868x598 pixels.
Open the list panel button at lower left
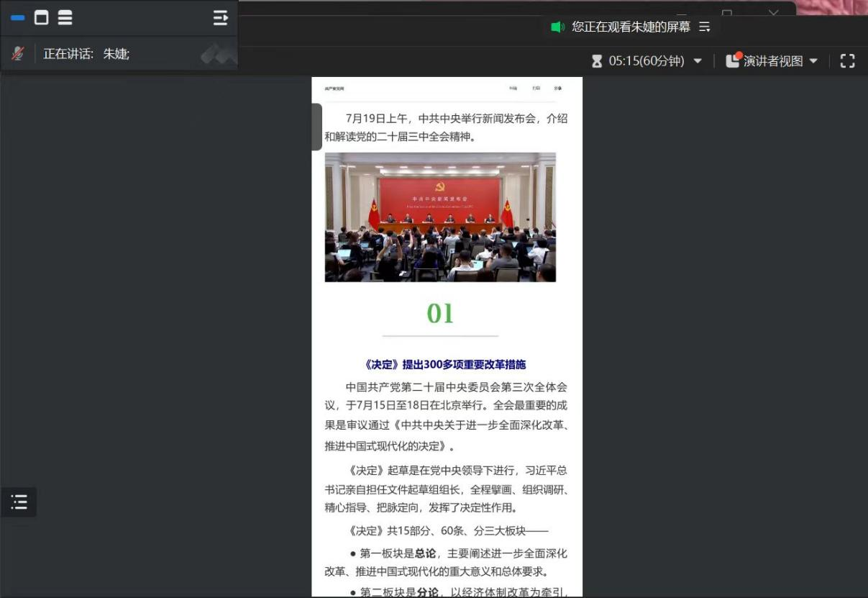[x=19, y=502]
